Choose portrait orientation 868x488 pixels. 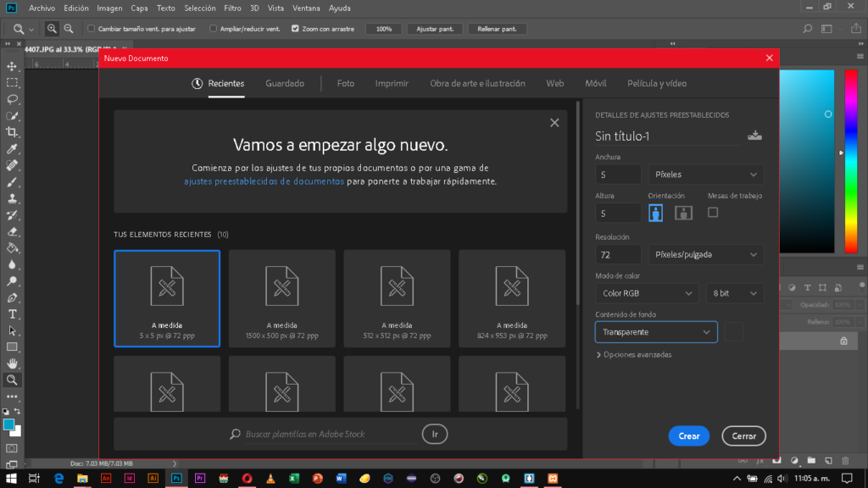point(655,213)
